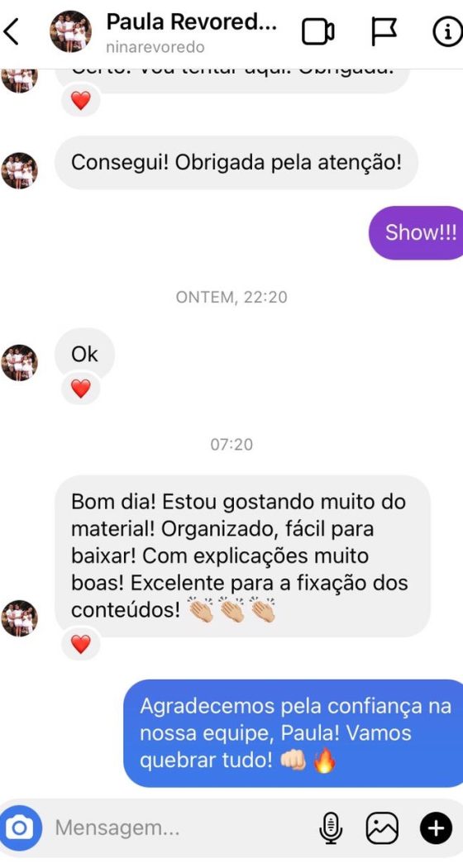Tap the avatar beside the Consegui message
463x868 pixels.
[19, 170]
